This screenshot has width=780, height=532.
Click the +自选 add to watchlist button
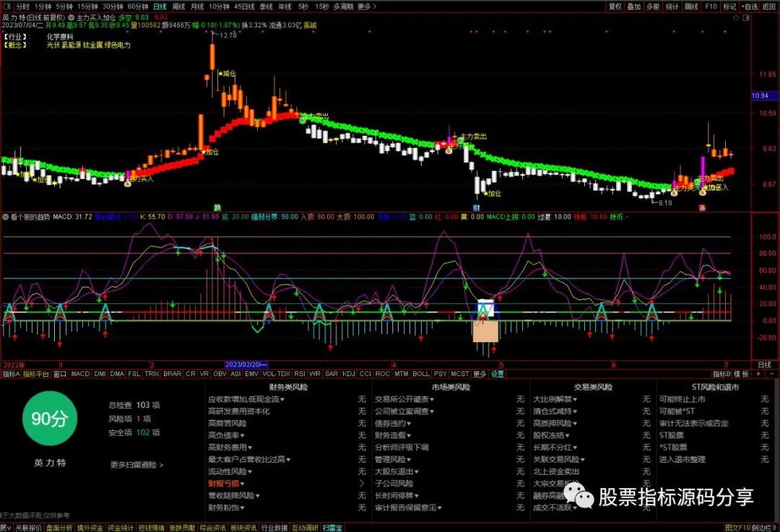[x=750, y=6]
